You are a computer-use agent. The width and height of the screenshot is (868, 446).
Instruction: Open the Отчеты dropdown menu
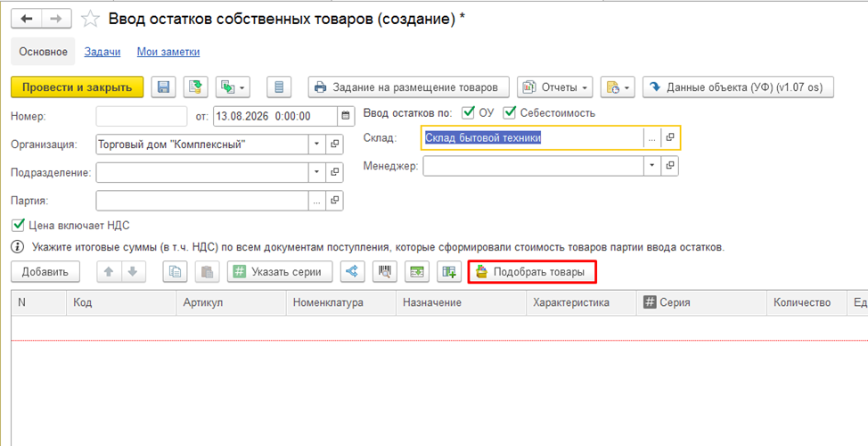coord(554,87)
